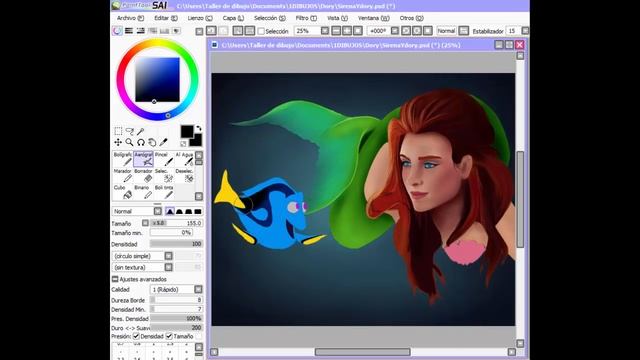Viewport: 640px width, 360px height.
Task: Toggle the scratchpad panel icon
Action: coord(176,31)
